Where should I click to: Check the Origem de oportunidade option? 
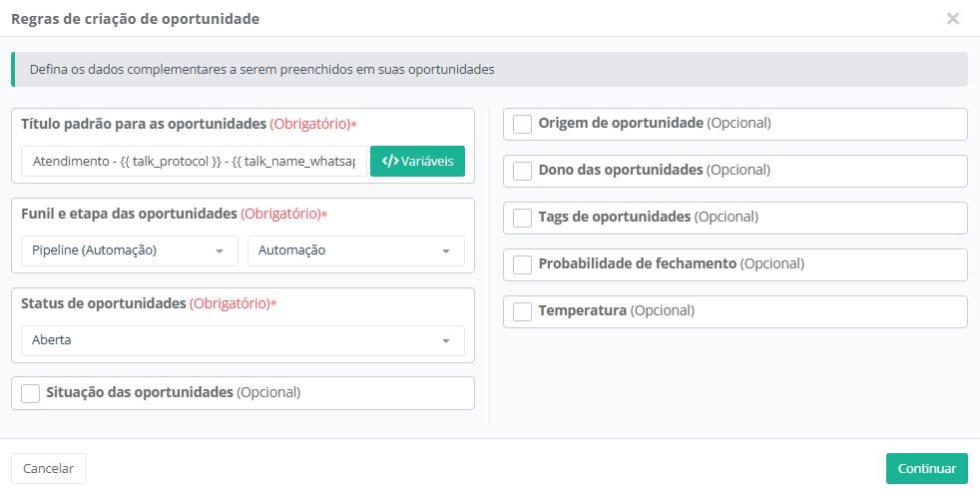coord(522,124)
